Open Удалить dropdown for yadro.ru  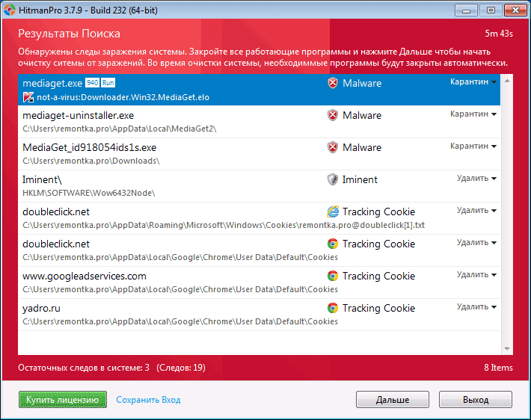point(476,307)
